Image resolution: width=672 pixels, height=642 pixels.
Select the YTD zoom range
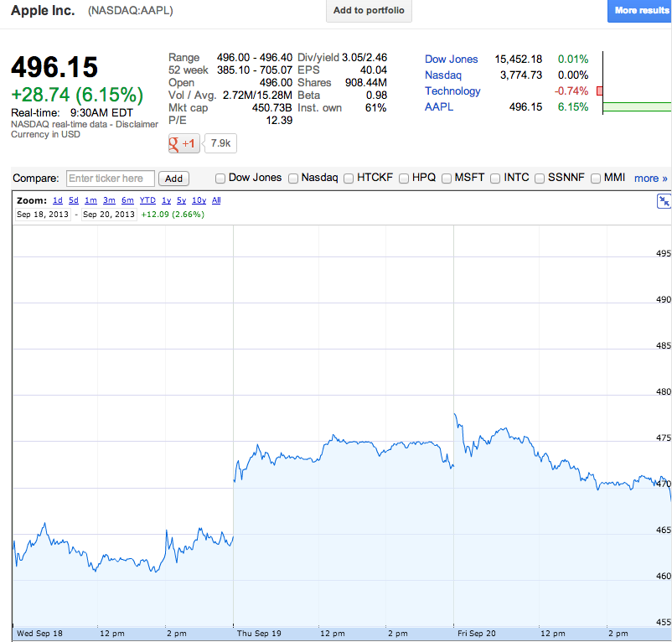pyautogui.click(x=147, y=200)
